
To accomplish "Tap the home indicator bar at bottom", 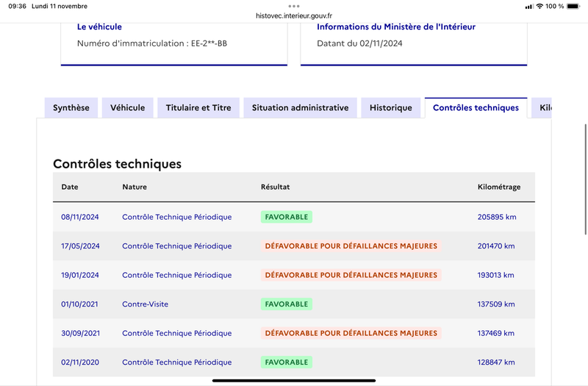I will click(x=293, y=380).
